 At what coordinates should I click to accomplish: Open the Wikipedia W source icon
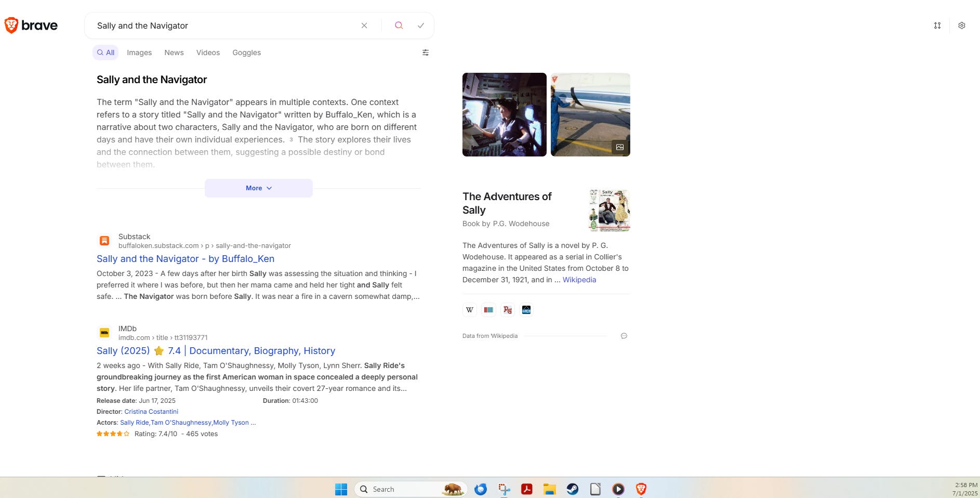click(x=470, y=310)
